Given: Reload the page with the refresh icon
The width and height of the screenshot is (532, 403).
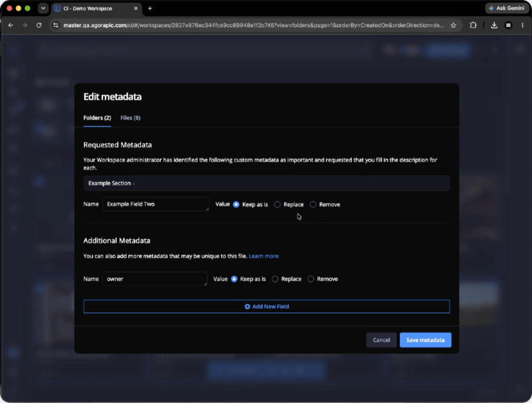Looking at the screenshot, I should click(x=39, y=25).
